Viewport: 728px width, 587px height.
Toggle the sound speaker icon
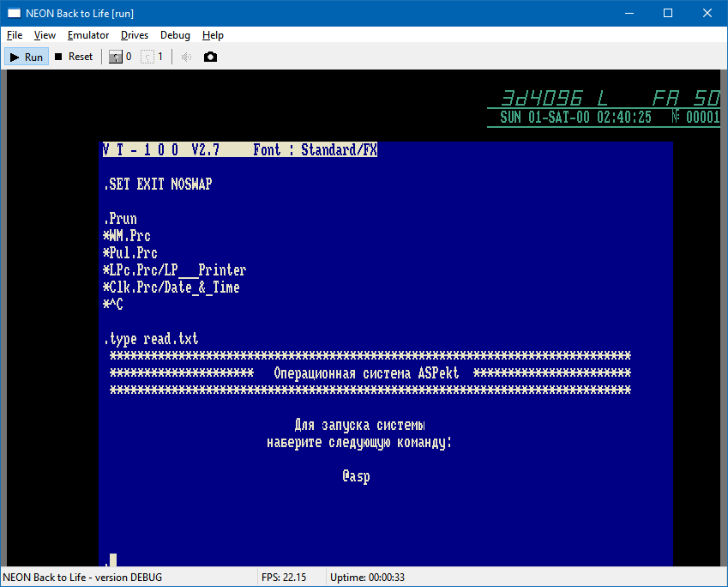tap(186, 57)
